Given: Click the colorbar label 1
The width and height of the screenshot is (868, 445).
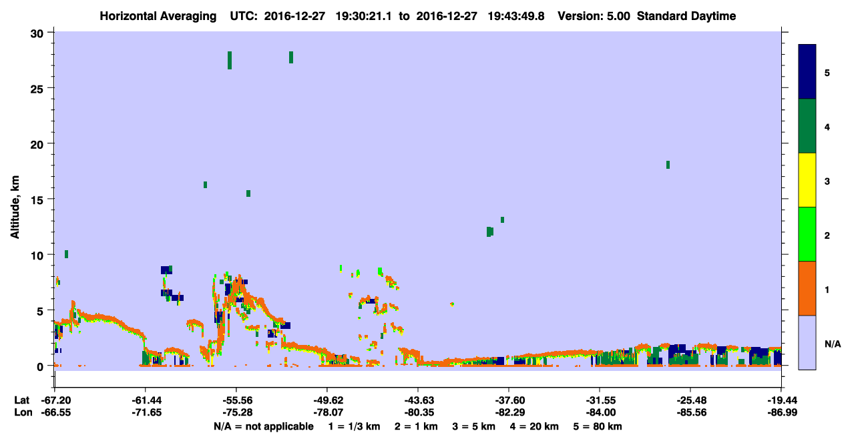Looking at the screenshot, I should tap(827, 289).
